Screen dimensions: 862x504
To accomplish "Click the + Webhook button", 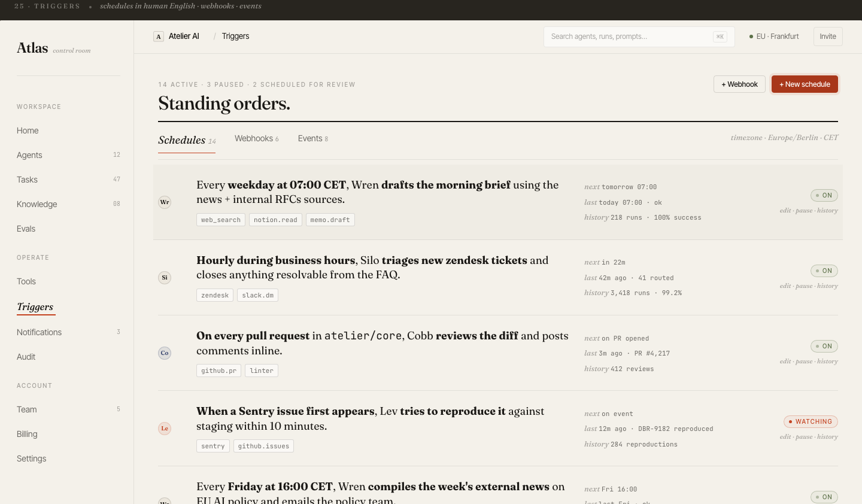I will pos(739,84).
